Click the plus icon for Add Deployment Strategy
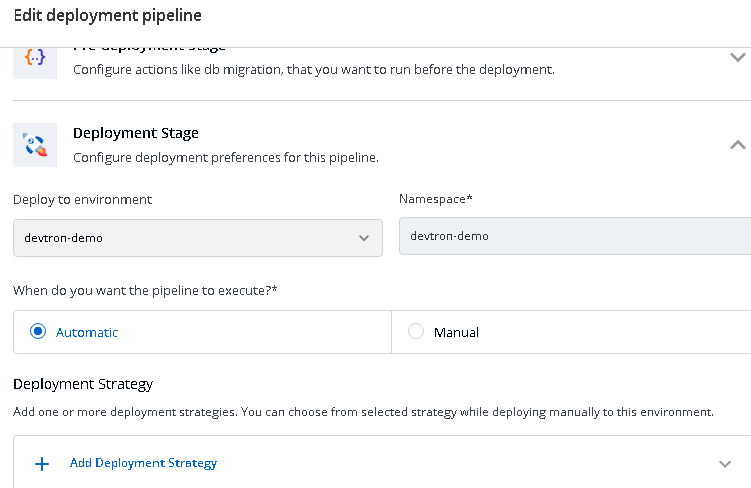Screen dimensions: 751x488 click(42, 464)
